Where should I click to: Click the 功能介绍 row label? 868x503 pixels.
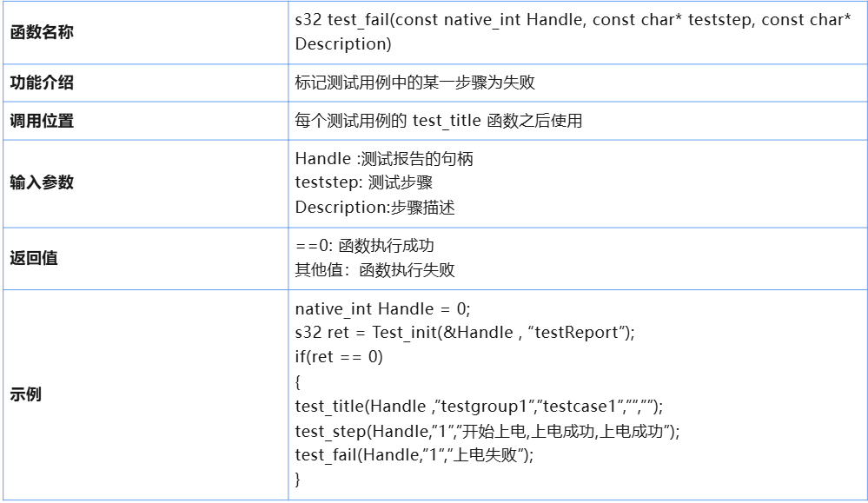pyautogui.click(x=42, y=83)
